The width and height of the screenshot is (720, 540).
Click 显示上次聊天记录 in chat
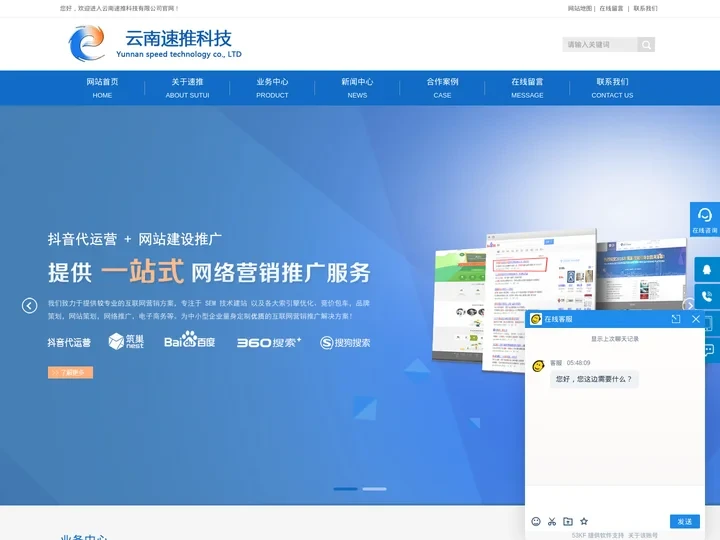(614, 339)
